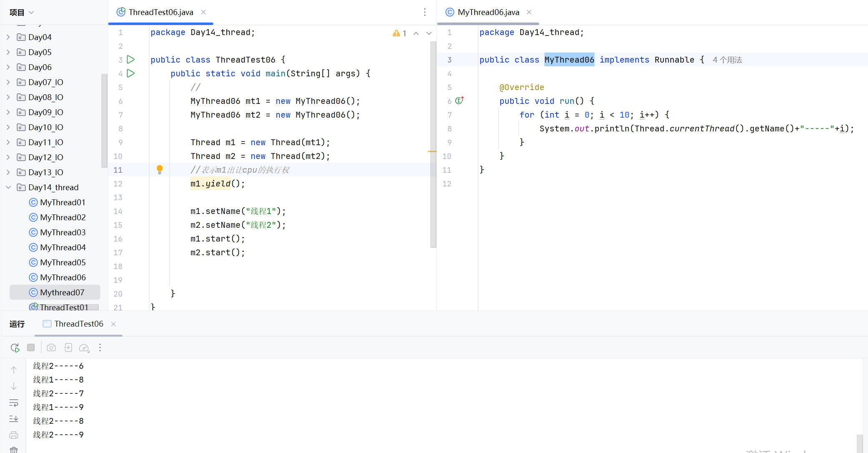Click the project tree vertical scrollbar
Viewport: 868px width, 453px height.
click(x=104, y=121)
